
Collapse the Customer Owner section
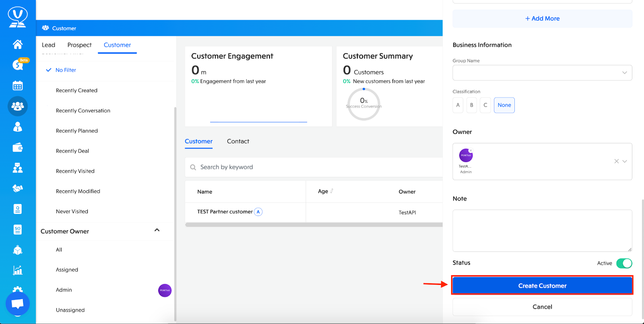pyautogui.click(x=157, y=230)
